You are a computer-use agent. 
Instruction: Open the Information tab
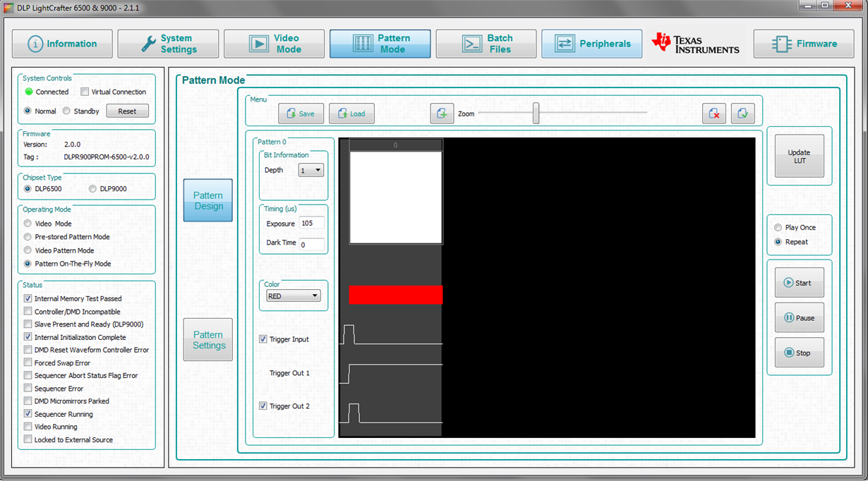pyautogui.click(x=62, y=44)
